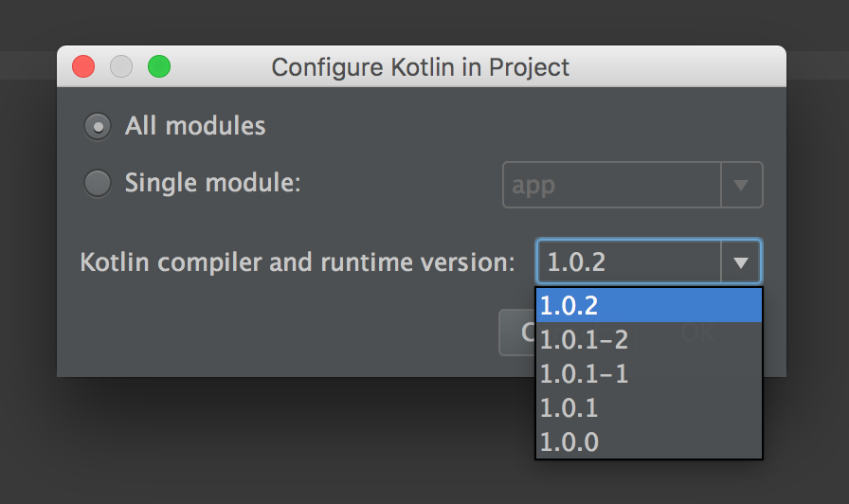Choose version 1.0.2 from the list
The width and height of the screenshot is (849, 504).
(649, 305)
